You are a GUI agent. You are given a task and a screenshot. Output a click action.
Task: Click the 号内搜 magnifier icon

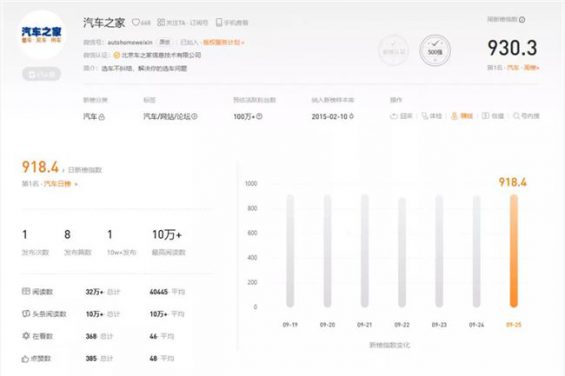click(516, 116)
